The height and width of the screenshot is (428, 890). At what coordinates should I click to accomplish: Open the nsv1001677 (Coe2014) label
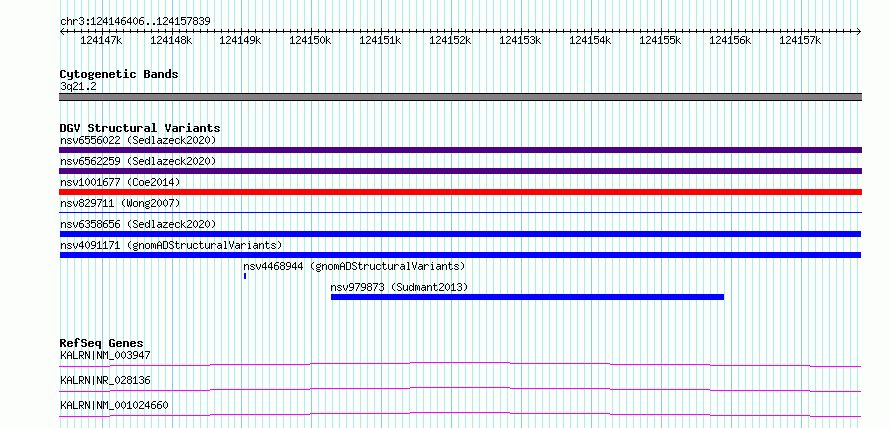coord(120,182)
